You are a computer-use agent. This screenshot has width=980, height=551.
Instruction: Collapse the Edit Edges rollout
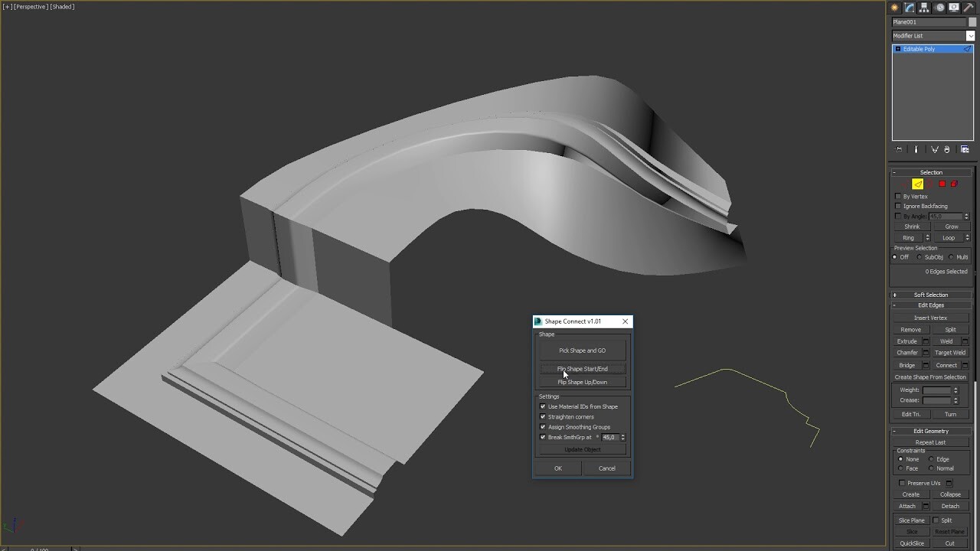coord(931,305)
